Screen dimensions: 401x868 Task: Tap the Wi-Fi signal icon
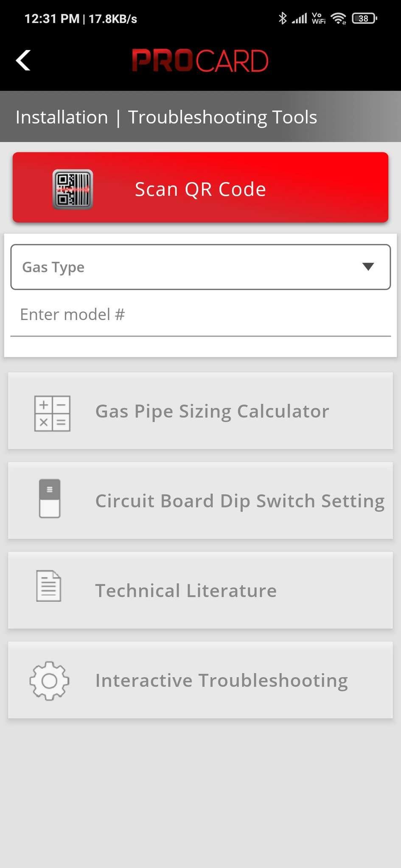pyautogui.click(x=338, y=18)
